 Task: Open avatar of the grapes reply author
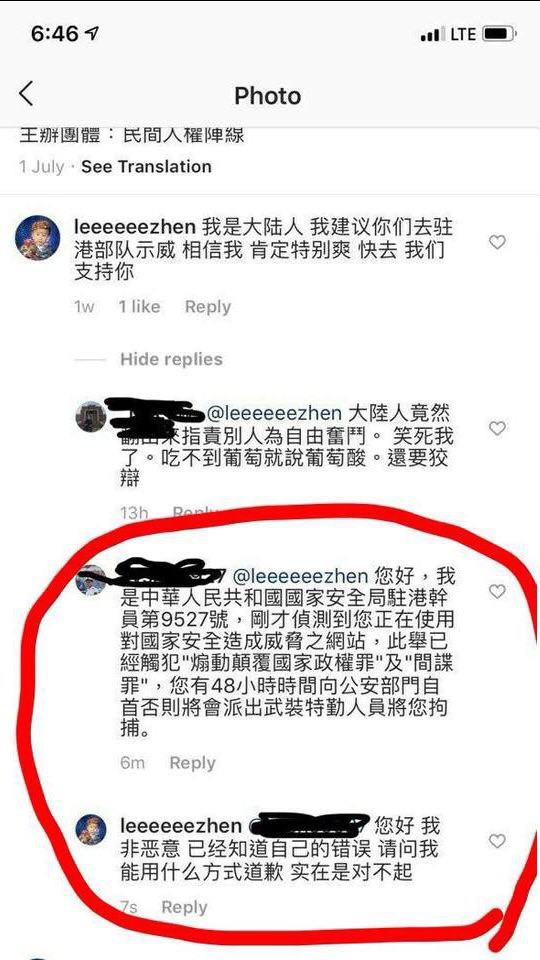pyautogui.click(x=91, y=417)
